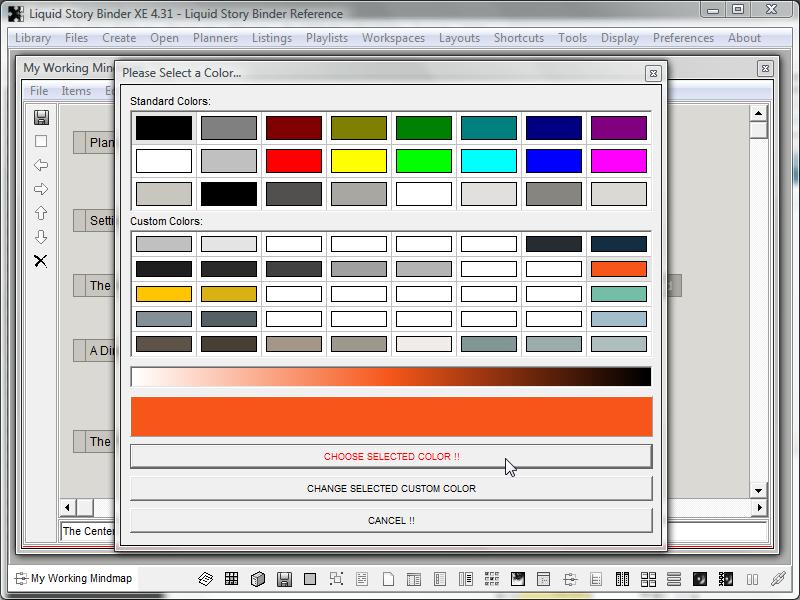Viewport: 800px width, 600px height.
Task: Click the 3D cube icon in bottom toolbar
Action: pyautogui.click(x=257, y=579)
